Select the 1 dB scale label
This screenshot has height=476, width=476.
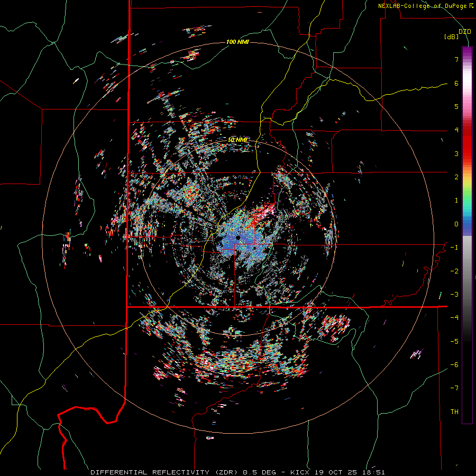[x=456, y=200]
